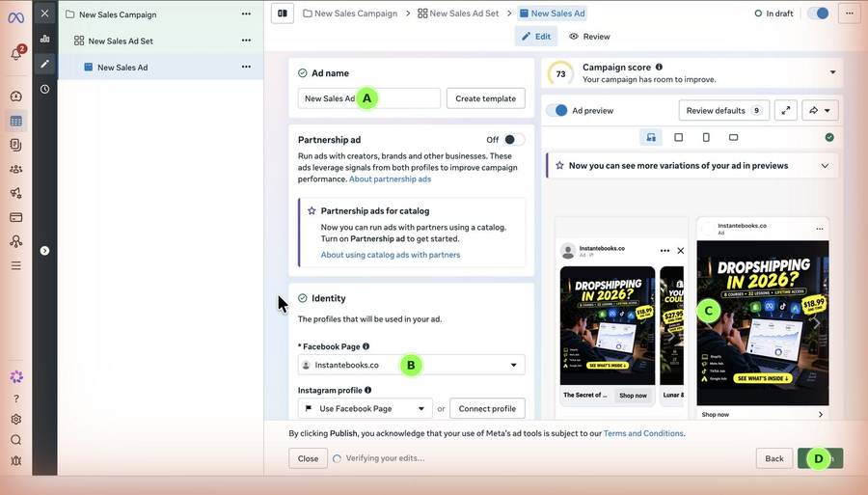Open the share preview dropdown
The image size is (868, 495).
[x=820, y=110]
